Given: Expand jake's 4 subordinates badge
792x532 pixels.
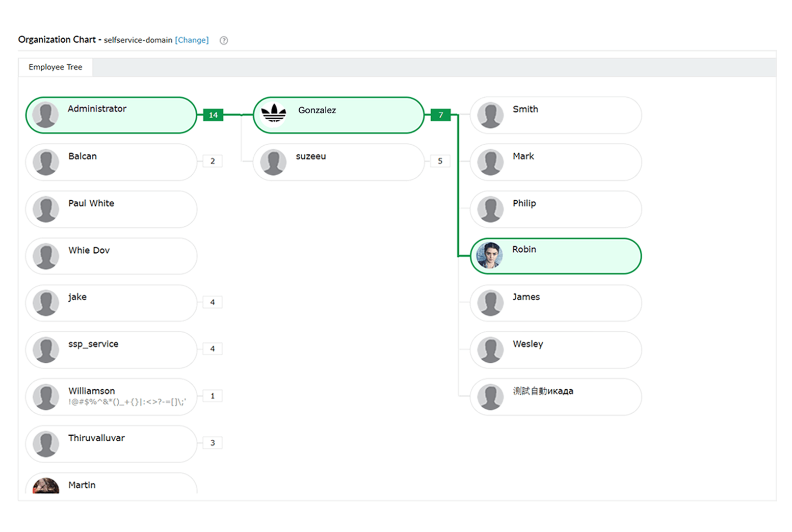Looking at the screenshot, I should tap(213, 302).
